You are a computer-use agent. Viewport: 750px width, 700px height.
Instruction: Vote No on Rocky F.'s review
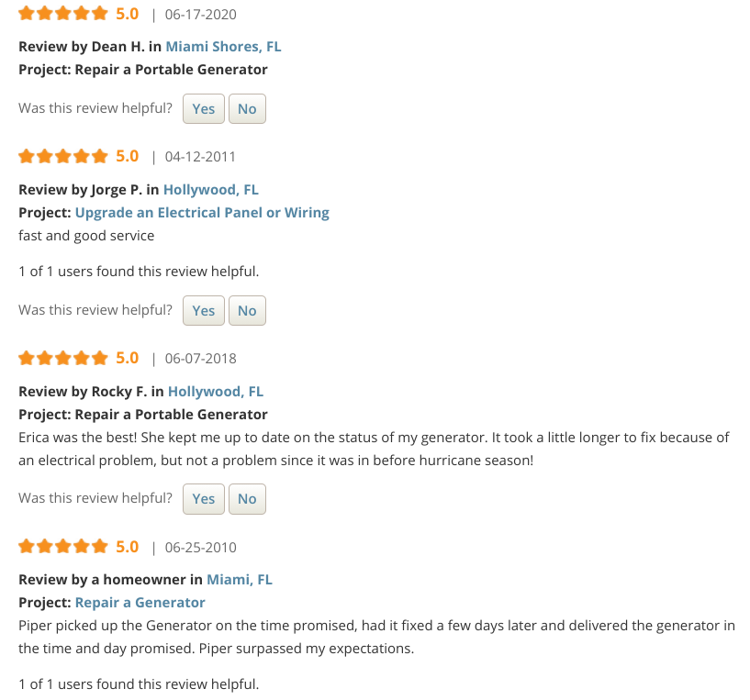point(247,499)
